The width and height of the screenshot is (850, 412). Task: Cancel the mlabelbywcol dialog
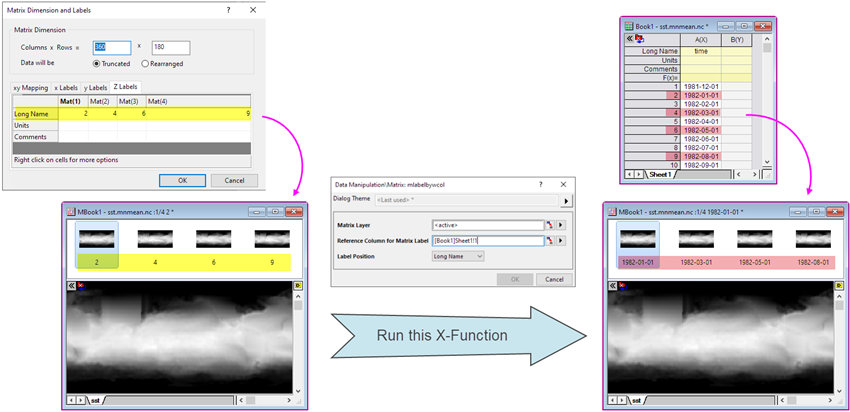click(549, 278)
